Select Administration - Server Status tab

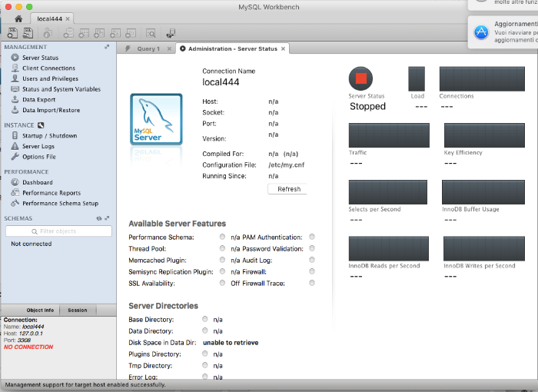pos(233,48)
